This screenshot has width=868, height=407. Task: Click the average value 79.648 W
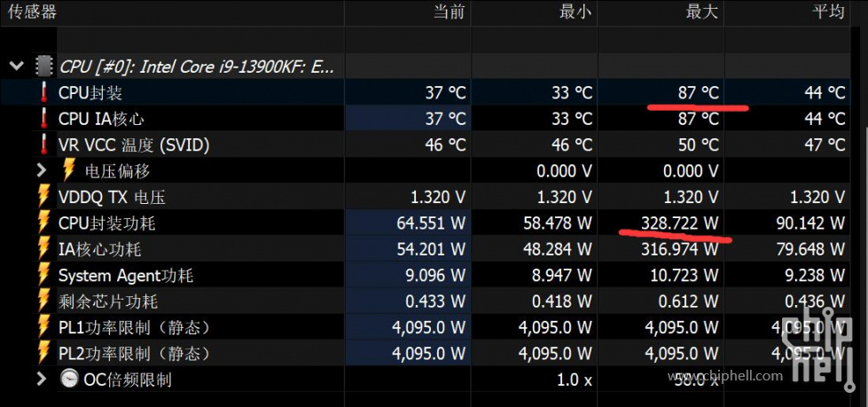pyautogui.click(x=811, y=249)
